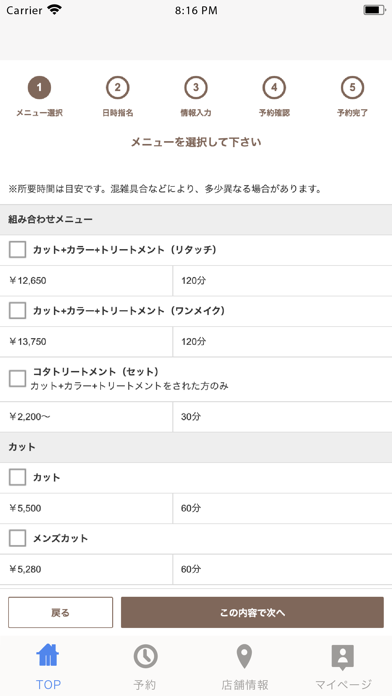Image resolution: width=392 pixels, height=696 pixels.
Task: Tap the step 2 日時指名 circle
Action: tap(118, 87)
